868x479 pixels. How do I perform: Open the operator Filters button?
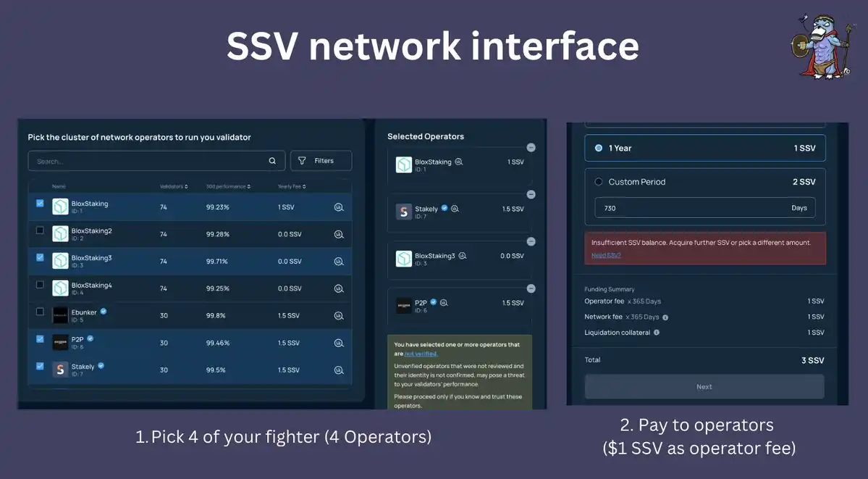point(321,161)
